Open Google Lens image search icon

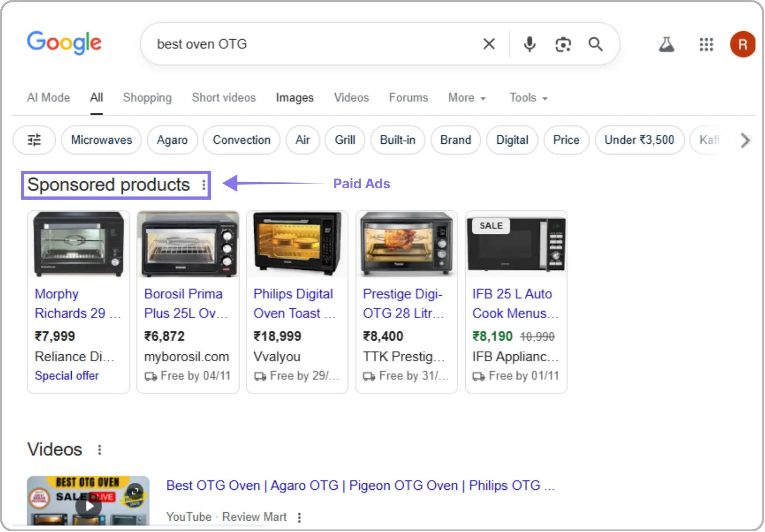(x=563, y=44)
